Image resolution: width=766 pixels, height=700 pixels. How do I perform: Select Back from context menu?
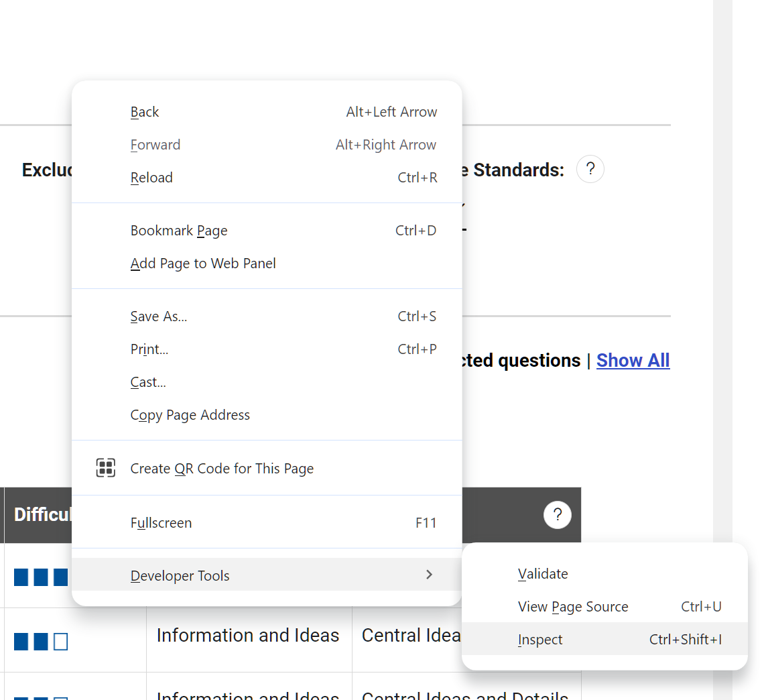(267, 112)
